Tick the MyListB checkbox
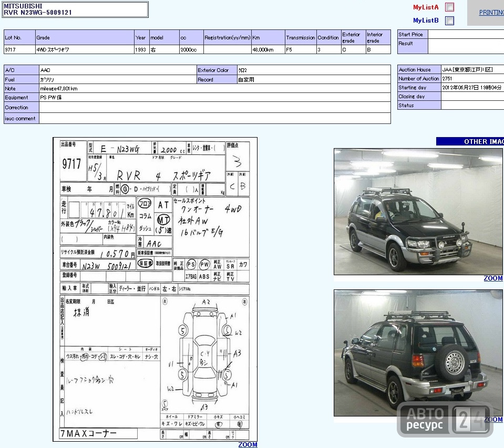The image size is (504, 448). coord(449,20)
